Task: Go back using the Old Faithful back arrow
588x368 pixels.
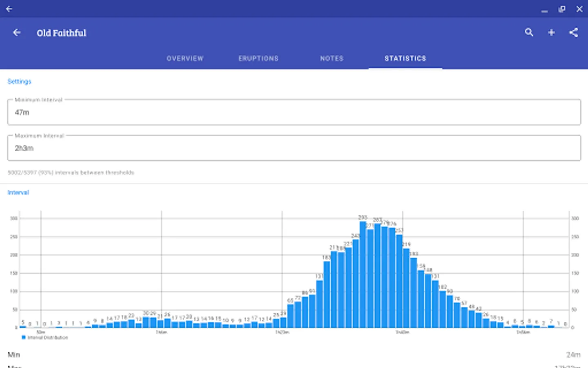Action: click(x=17, y=33)
